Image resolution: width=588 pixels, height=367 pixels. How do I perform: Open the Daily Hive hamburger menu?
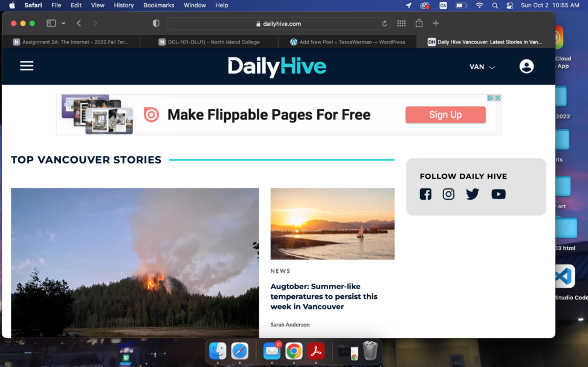(27, 66)
